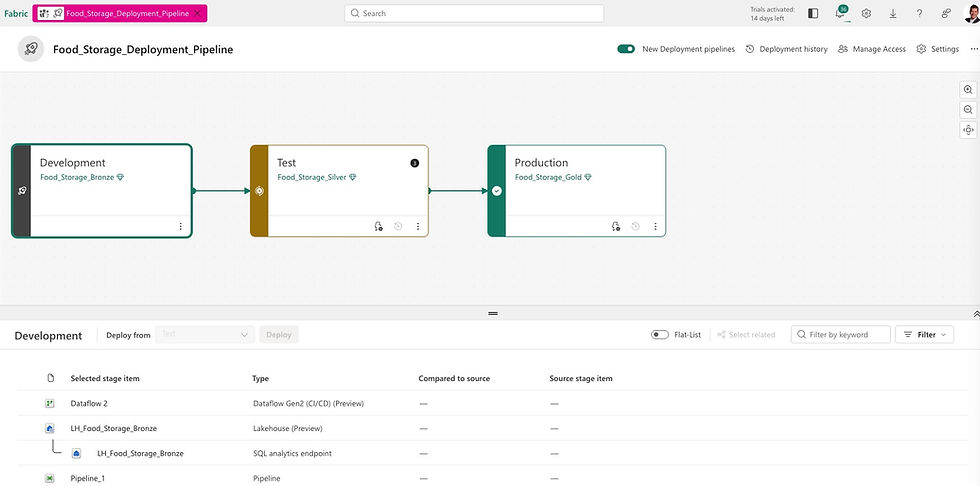Fit the pipeline canvas to view
This screenshot has height=486, width=980.
[968, 130]
